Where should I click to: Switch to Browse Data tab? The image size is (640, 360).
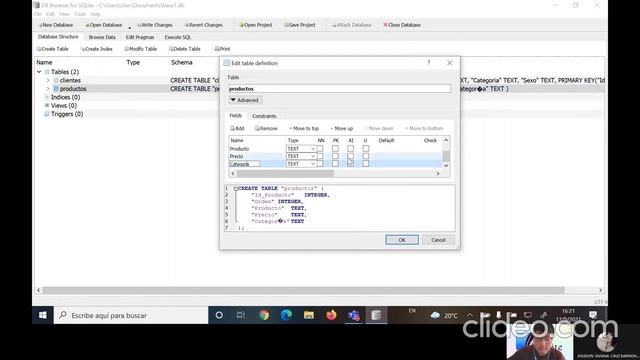[x=102, y=37]
